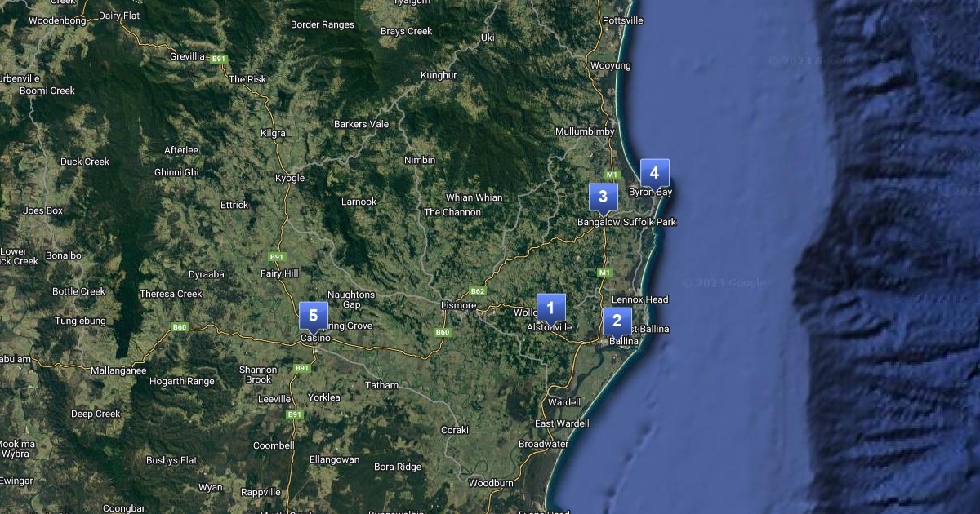980x514 pixels.
Task: Select the Woodburn place label
Action: pyautogui.click(x=491, y=483)
